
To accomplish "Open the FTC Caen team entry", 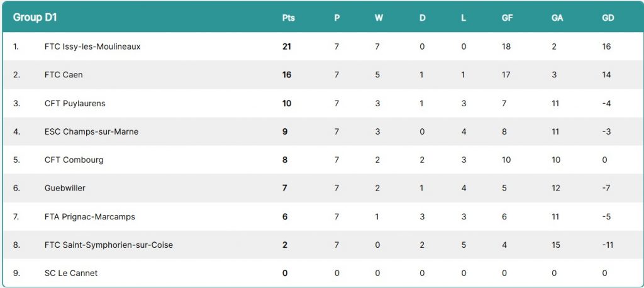I will (x=64, y=75).
